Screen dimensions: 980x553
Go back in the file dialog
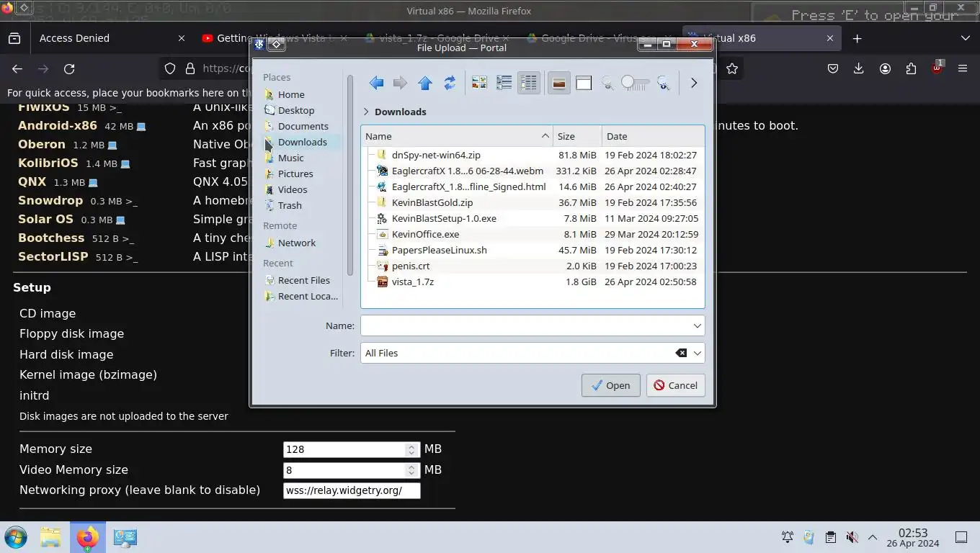376,84
